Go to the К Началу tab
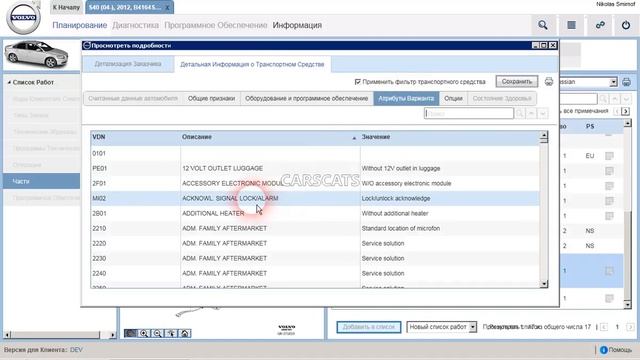The image size is (640, 360). coord(66,7)
